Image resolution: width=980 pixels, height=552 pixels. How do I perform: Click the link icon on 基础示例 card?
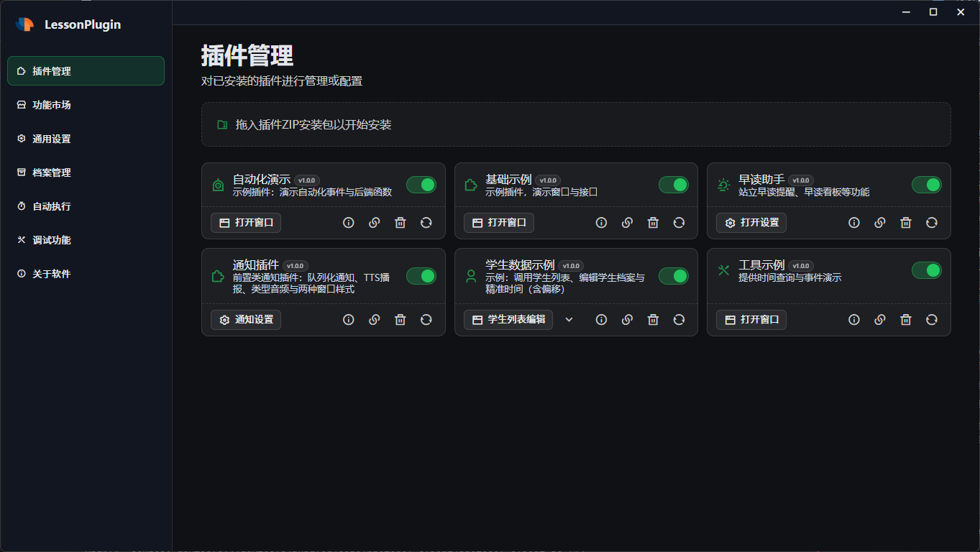(x=627, y=223)
